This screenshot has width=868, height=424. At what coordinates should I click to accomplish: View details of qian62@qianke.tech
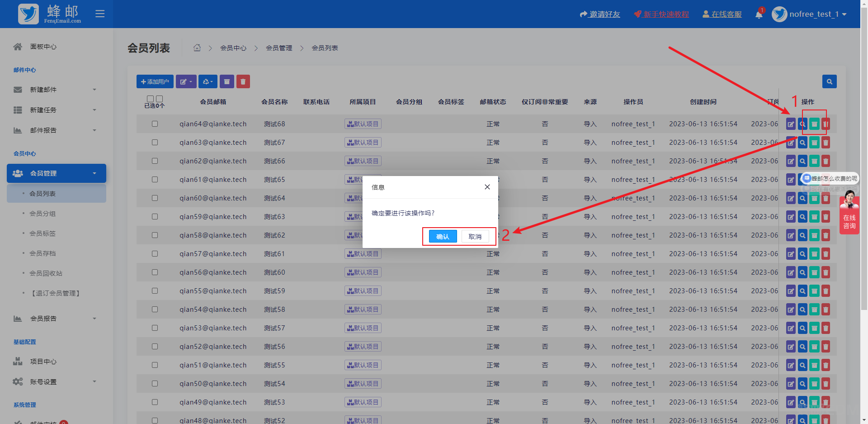(x=802, y=161)
